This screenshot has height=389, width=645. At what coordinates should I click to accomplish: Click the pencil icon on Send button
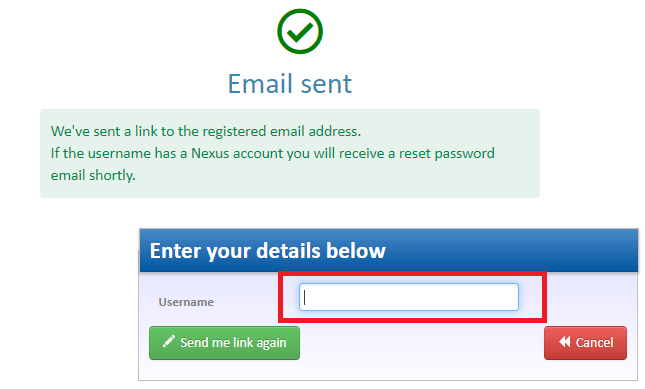(169, 341)
